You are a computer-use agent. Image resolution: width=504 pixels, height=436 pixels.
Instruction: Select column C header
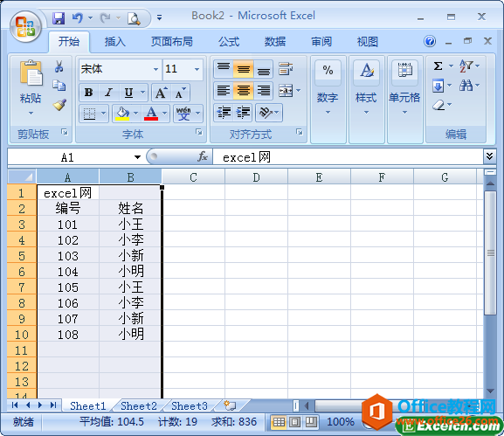click(193, 176)
